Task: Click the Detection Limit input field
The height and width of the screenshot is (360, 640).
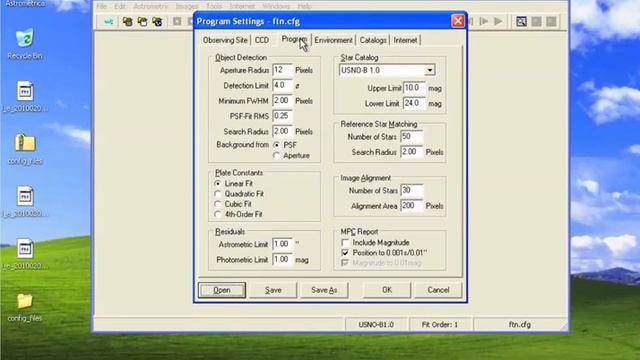Action: (282, 85)
